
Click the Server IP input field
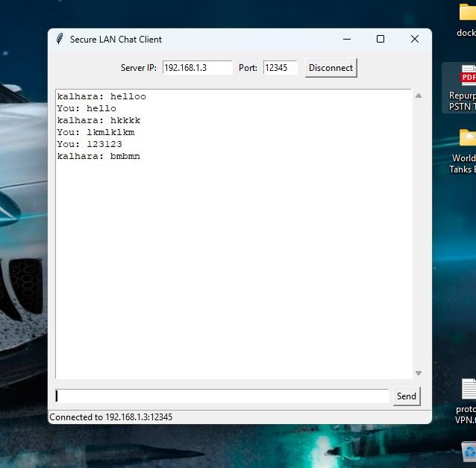click(197, 68)
